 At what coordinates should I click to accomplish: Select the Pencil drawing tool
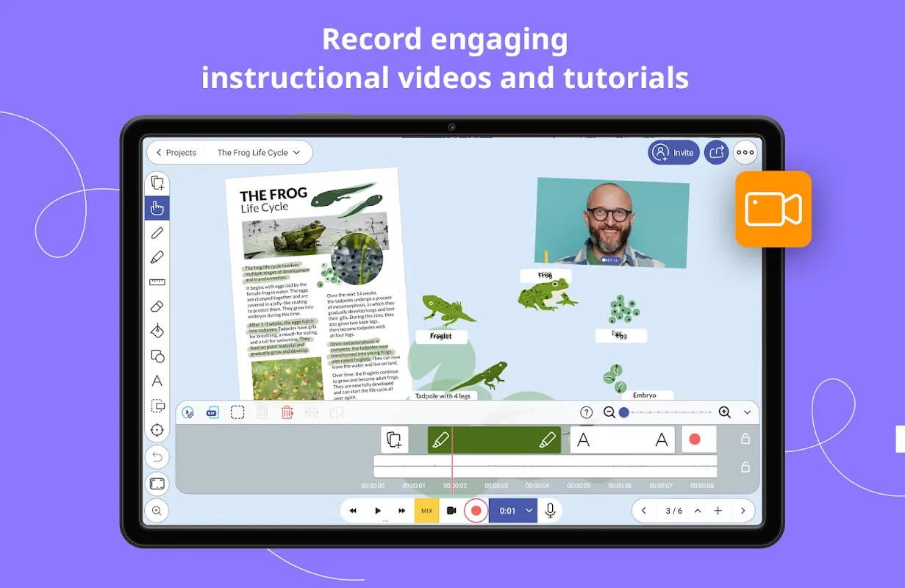click(x=157, y=233)
